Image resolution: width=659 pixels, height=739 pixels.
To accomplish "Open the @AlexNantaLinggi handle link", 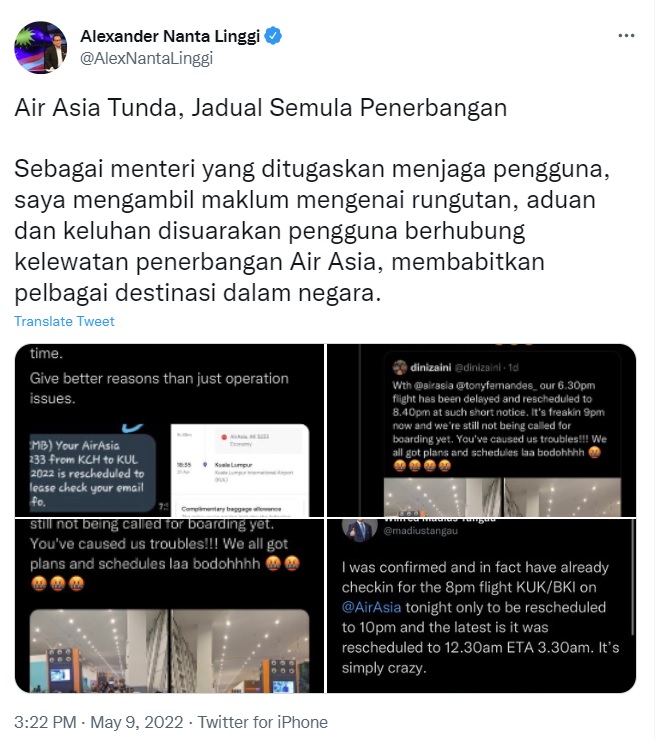I will click(x=147, y=59).
